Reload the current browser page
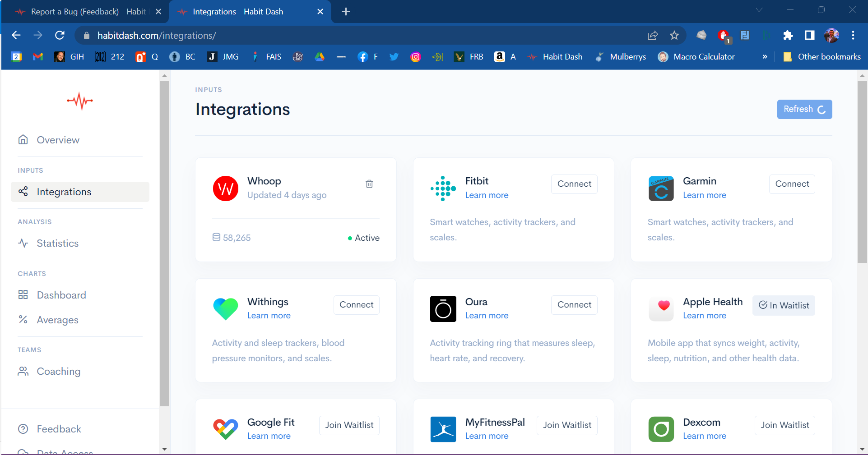 tap(60, 35)
